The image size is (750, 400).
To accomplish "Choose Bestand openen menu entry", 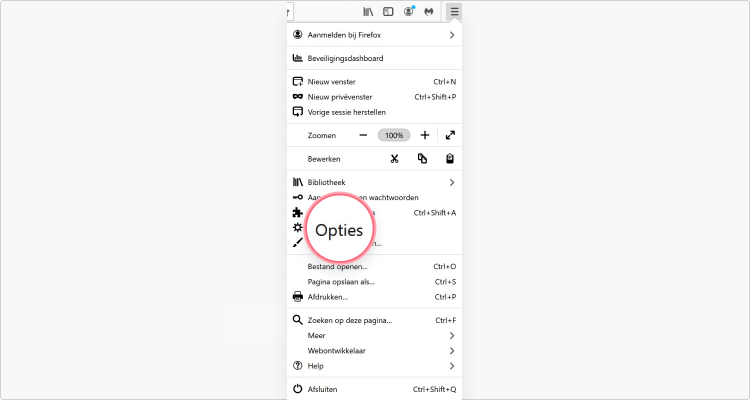I will [374, 267].
